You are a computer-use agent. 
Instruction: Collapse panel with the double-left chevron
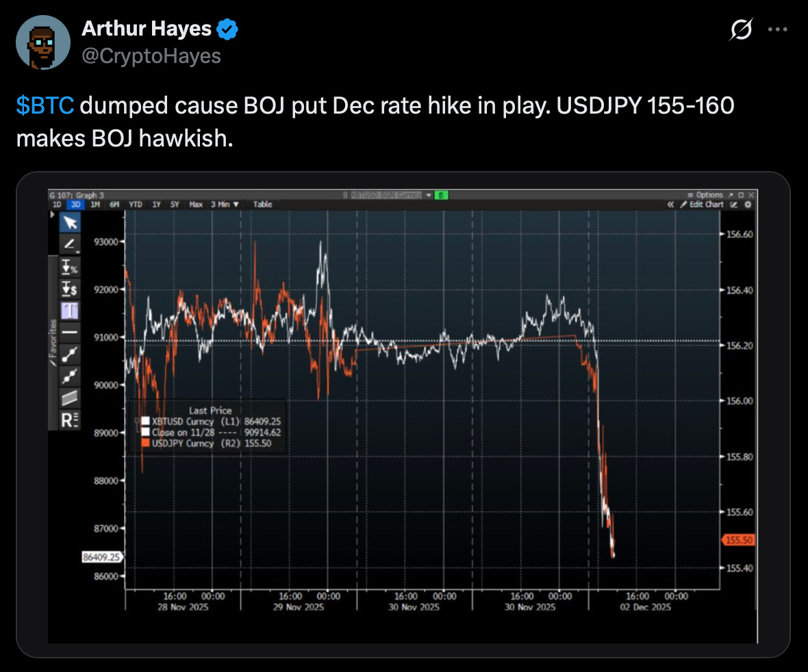tap(670, 205)
